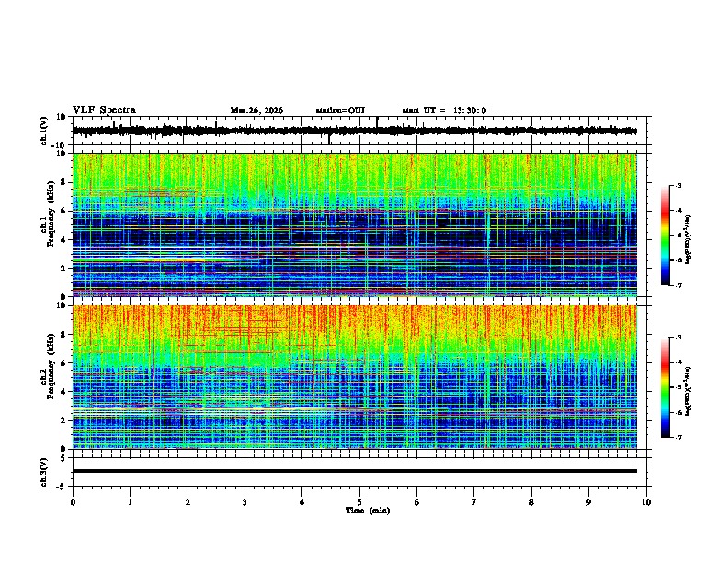Click the ch.1 spectrogram panel
The height and width of the screenshot is (563, 728).
[x=355, y=224]
